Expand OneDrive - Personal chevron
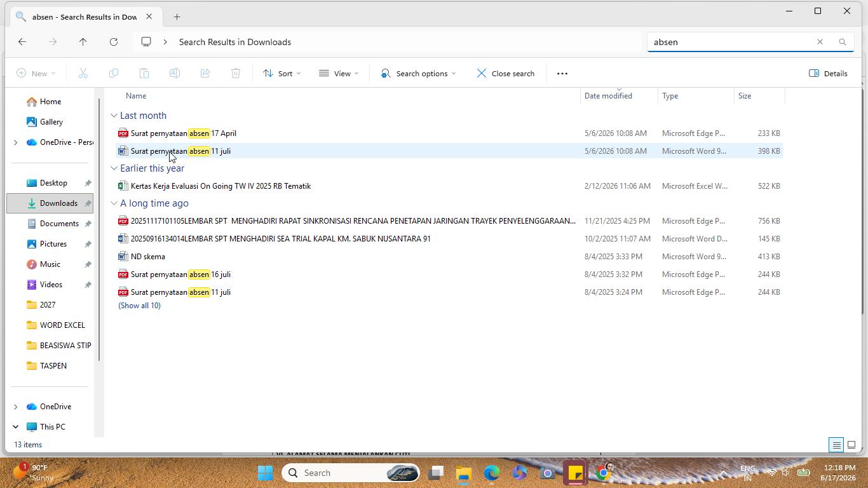The image size is (868, 488). (x=15, y=142)
